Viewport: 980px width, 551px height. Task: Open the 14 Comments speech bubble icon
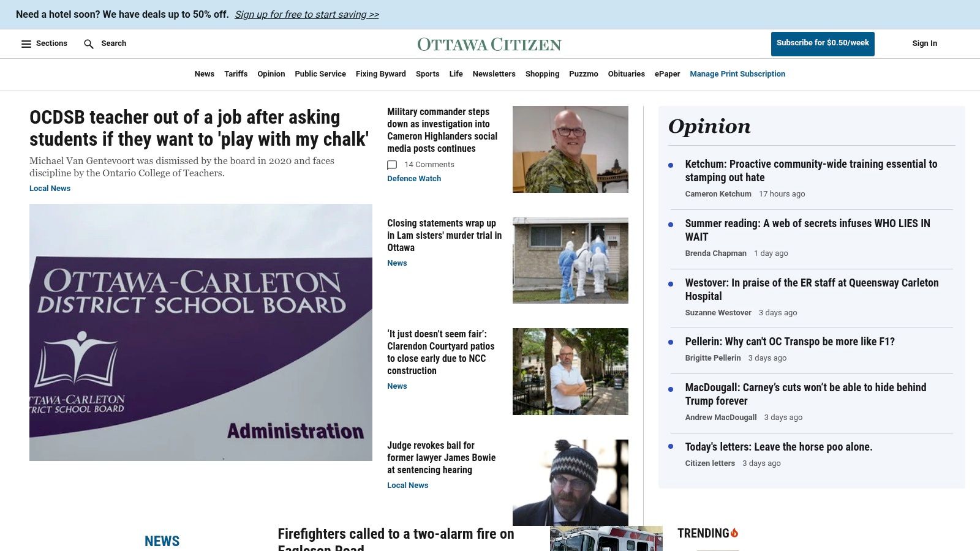392,165
